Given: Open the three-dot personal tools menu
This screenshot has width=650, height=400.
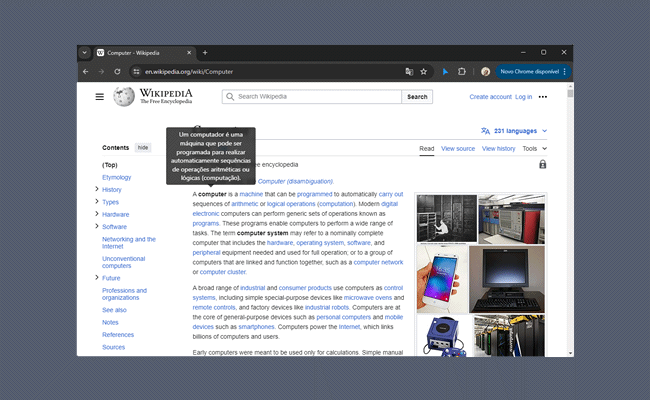Looking at the screenshot, I should 543,97.
